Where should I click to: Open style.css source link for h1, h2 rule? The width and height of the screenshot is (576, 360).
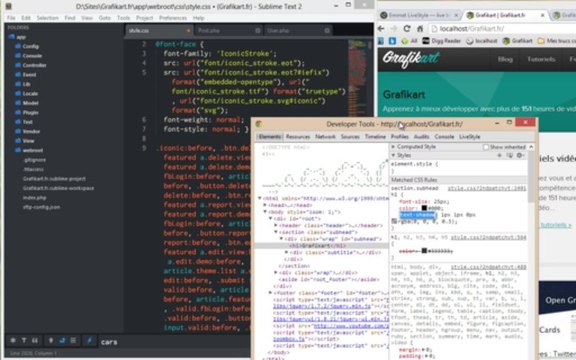[x=489, y=237]
